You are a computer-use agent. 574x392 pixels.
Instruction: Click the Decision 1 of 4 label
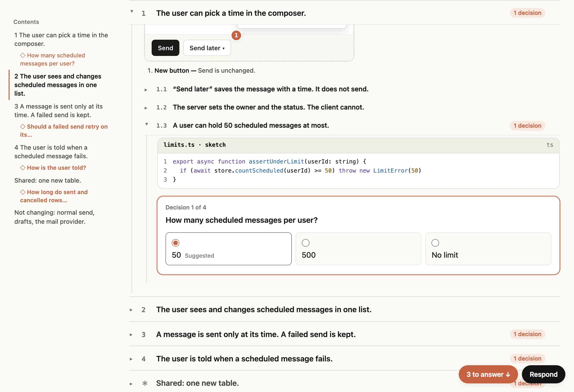[x=186, y=207]
